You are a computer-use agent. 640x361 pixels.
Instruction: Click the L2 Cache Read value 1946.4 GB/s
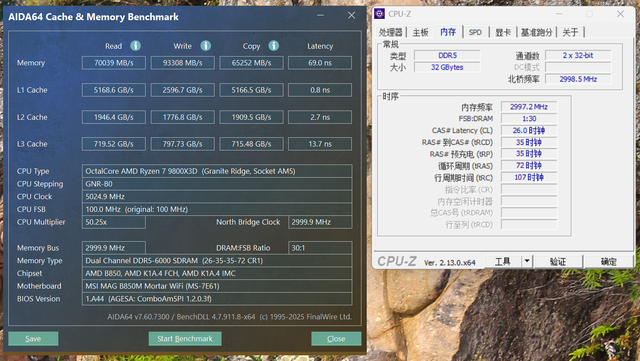[114, 117]
